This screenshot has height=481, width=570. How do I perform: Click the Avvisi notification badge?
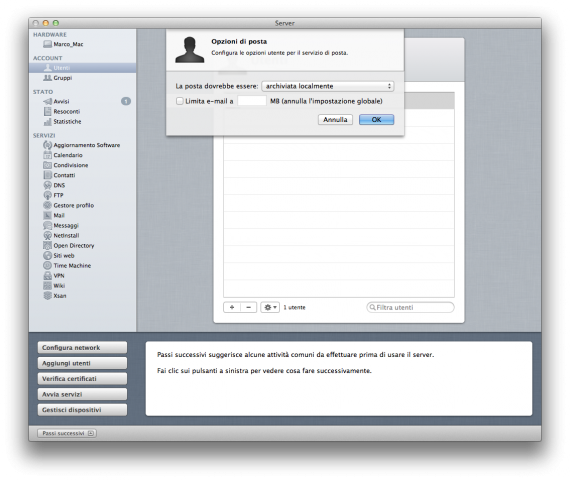point(126,101)
